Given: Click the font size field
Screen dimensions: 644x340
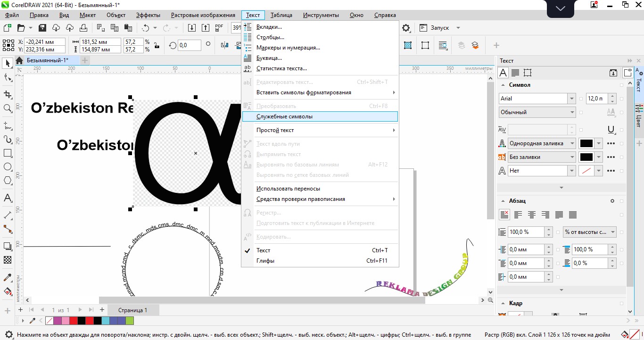Looking at the screenshot, I should 596,99.
